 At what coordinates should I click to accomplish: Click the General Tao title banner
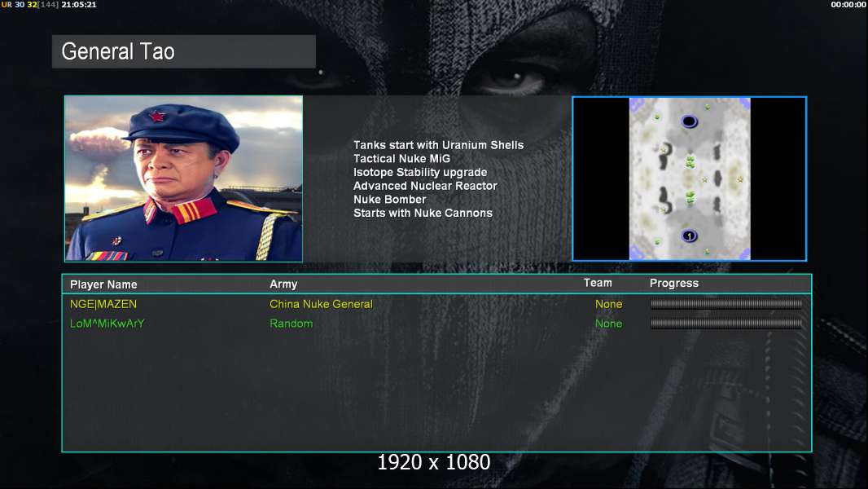(x=184, y=51)
